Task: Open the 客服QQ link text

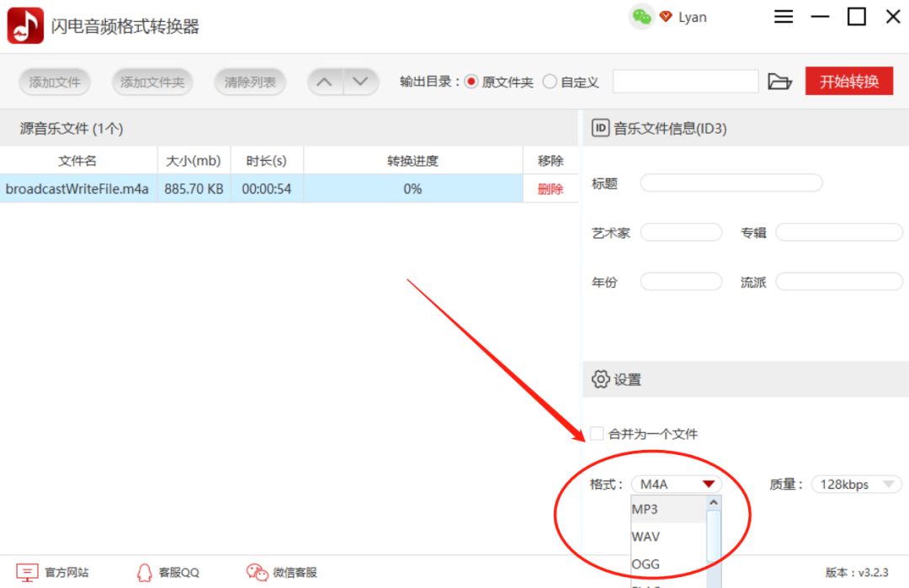Action: 178,572
